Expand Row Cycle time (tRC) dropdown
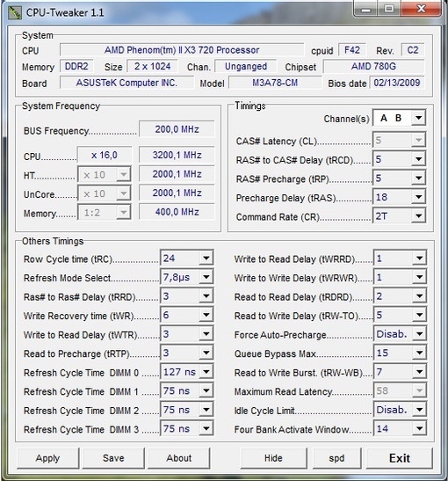Screen dimensions: 448x481 tap(186, 259)
